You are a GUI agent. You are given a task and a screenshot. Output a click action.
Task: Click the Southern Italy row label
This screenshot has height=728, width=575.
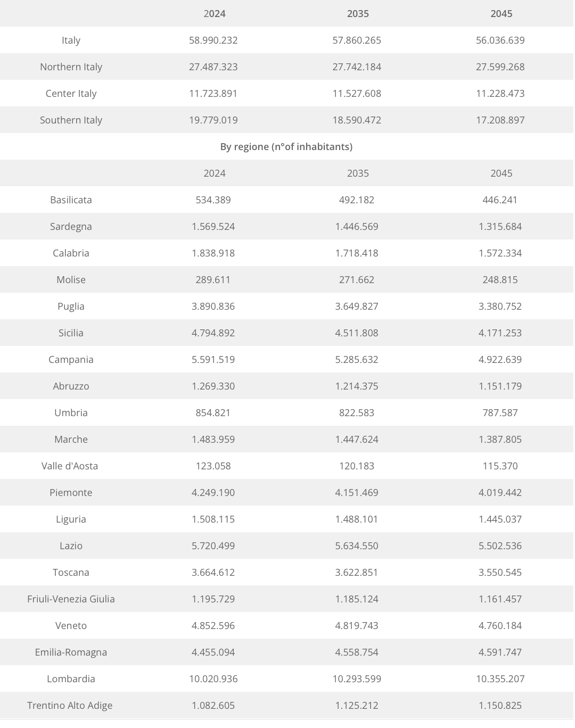point(71,120)
